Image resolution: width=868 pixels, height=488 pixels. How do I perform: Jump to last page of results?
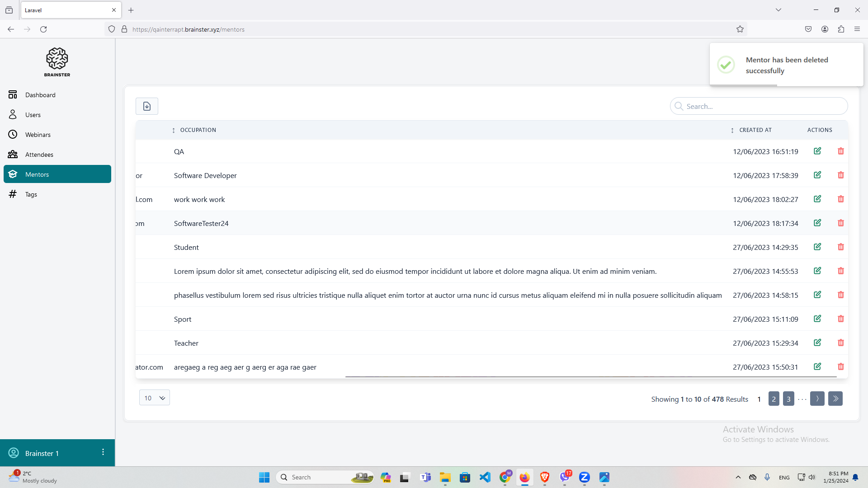(x=835, y=399)
